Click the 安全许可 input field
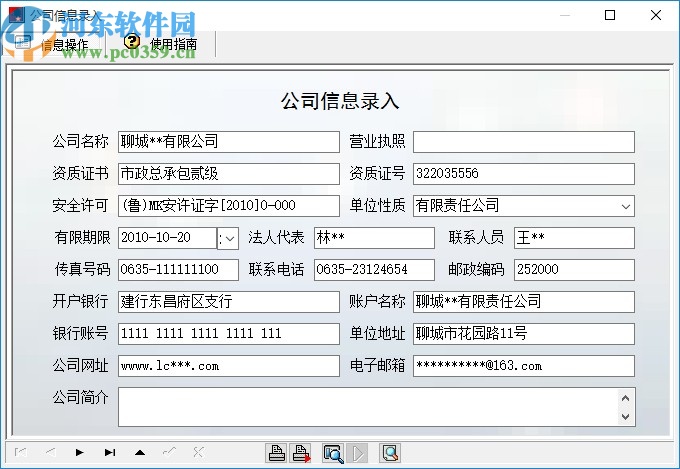 (229, 206)
